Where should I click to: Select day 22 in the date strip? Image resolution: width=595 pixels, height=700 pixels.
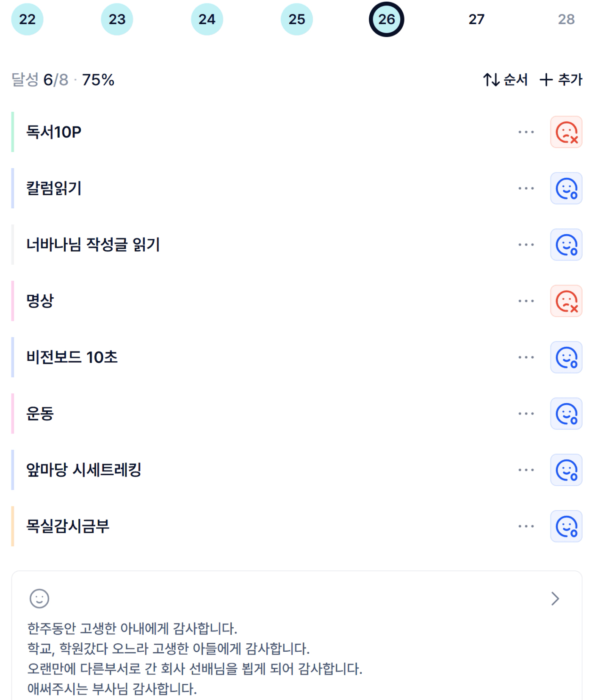[x=27, y=19]
